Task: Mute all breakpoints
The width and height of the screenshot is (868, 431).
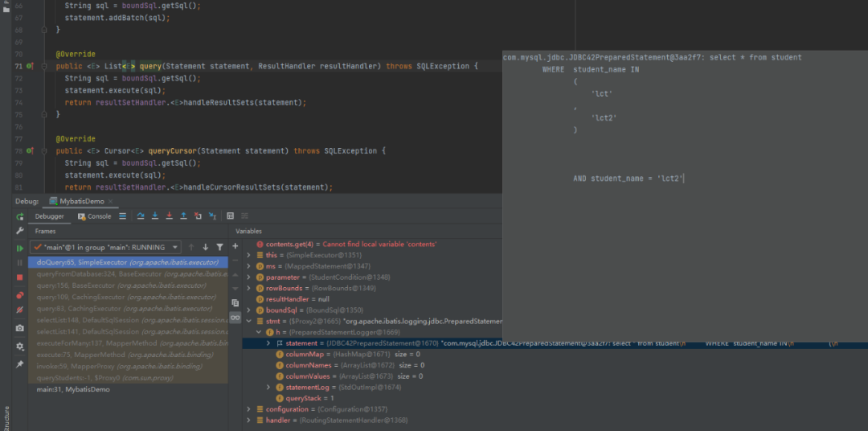Action: pyautogui.click(x=20, y=310)
